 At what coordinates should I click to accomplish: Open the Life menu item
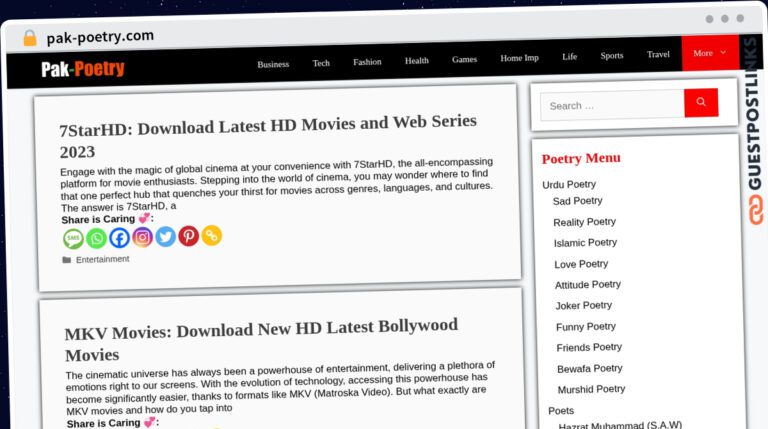coord(569,57)
